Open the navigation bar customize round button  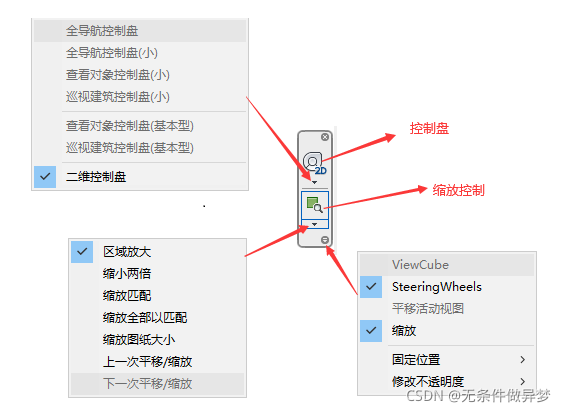pyautogui.click(x=325, y=240)
